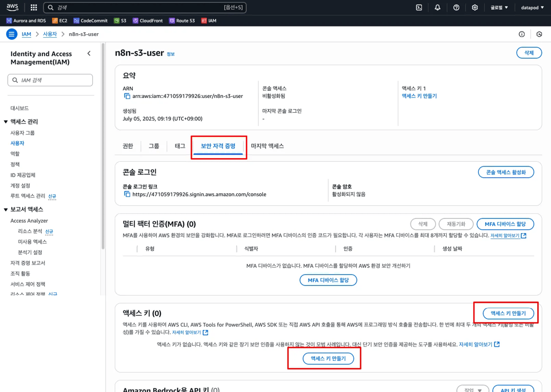Open 자세히 알아보기 link in access key description
This screenshot has width=551, height=392.
pos(190,332)
